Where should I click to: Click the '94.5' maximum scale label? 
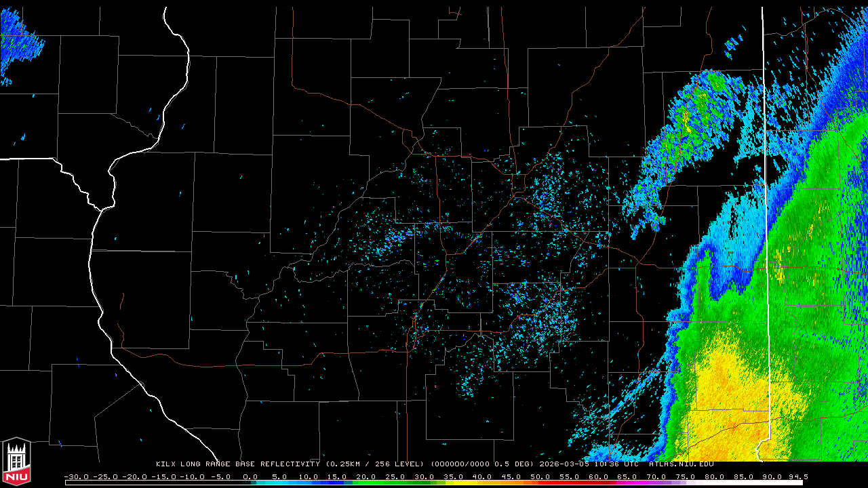tap(798, 476)
